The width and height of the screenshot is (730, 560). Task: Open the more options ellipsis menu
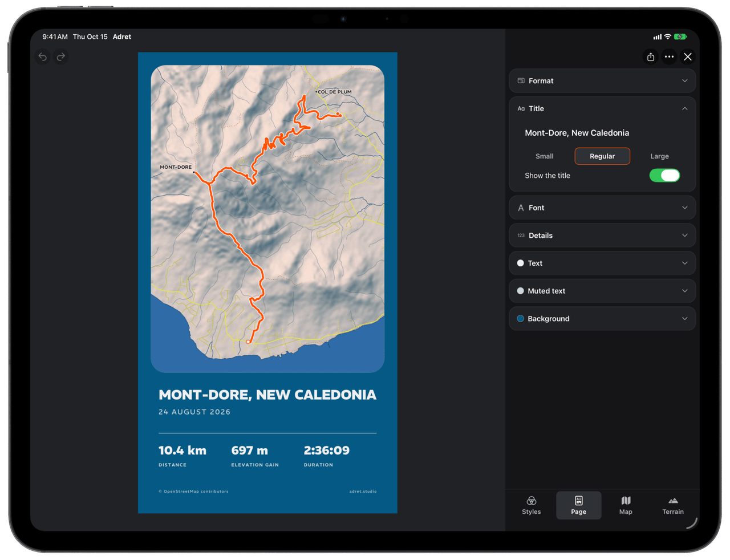(669, 56)
